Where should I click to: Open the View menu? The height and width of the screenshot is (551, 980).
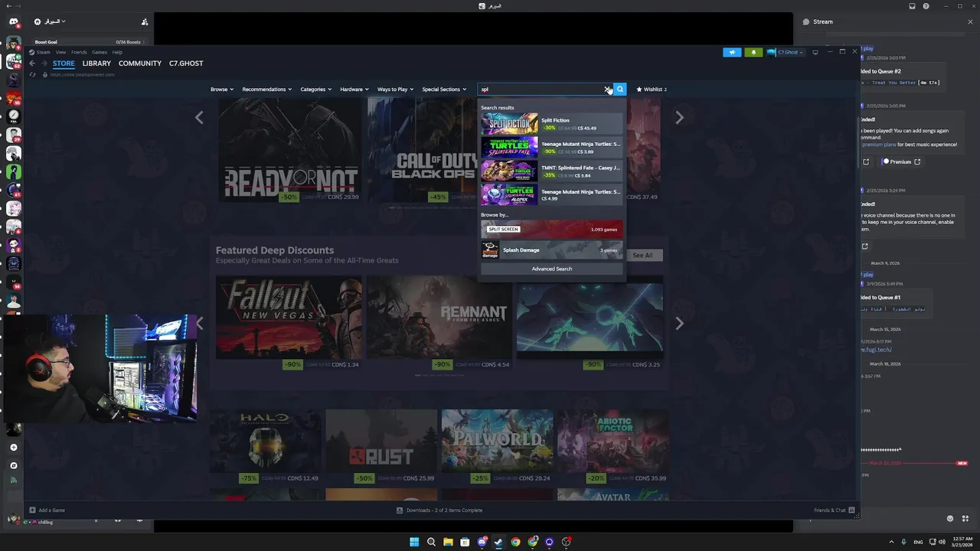(x=60, y=52)
